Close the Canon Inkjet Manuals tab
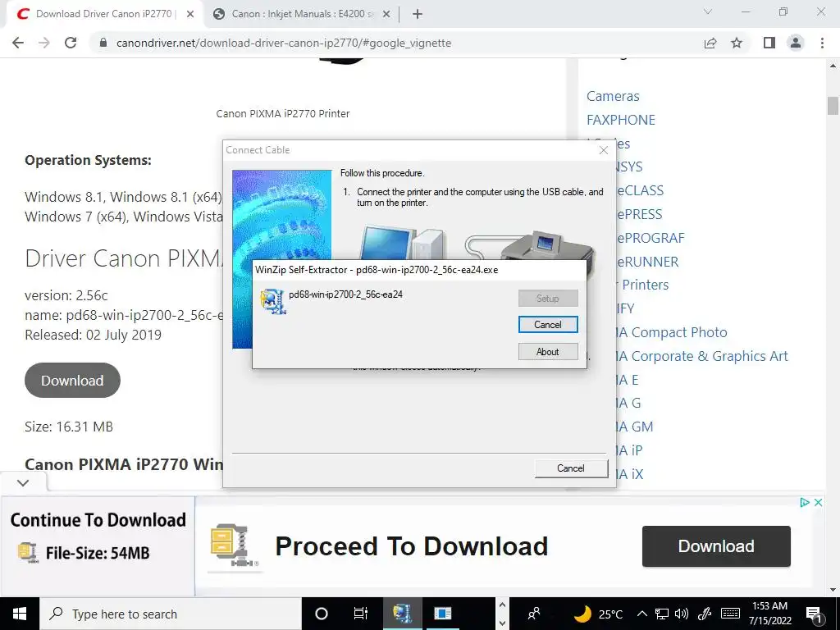Viewport: 840px width, 630px height. click(386, 14)
